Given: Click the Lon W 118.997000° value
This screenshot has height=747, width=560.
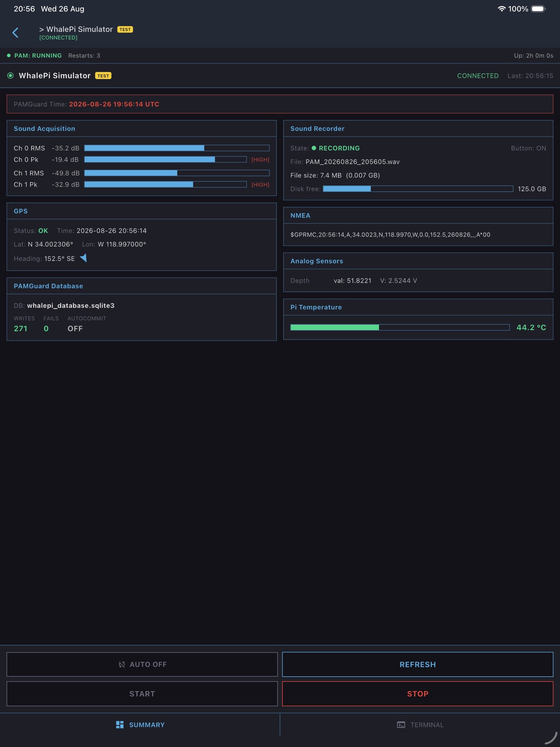Looking at the screenshot, I should (x=122, y=244).
